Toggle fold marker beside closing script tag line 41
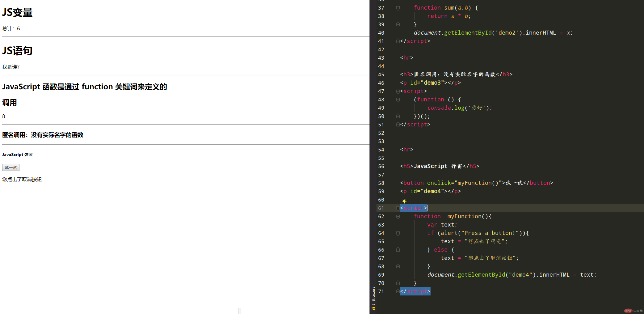 (398, 41)
